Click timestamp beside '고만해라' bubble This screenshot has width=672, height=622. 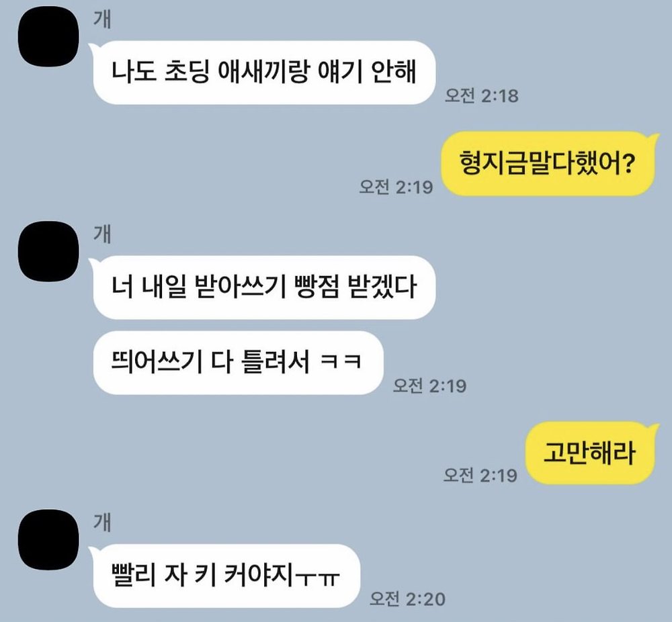480,476
